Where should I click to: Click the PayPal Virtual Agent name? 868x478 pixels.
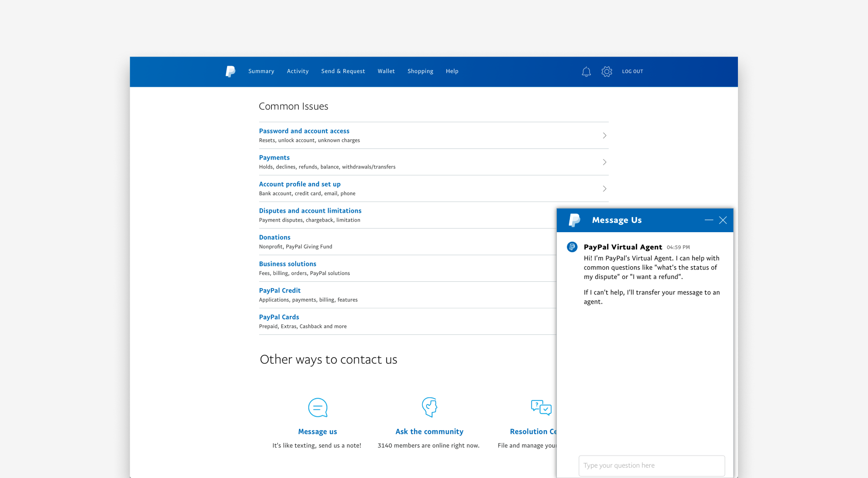pos(623,247)
